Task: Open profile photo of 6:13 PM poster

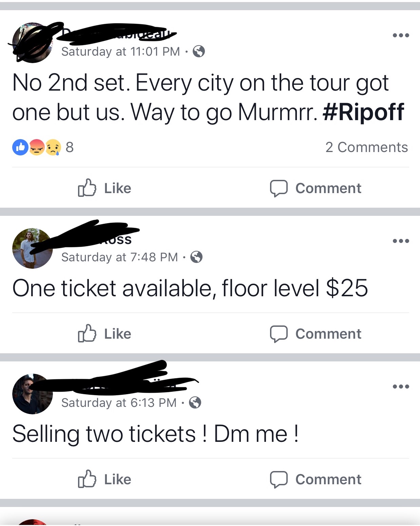Action: point(32,394)
